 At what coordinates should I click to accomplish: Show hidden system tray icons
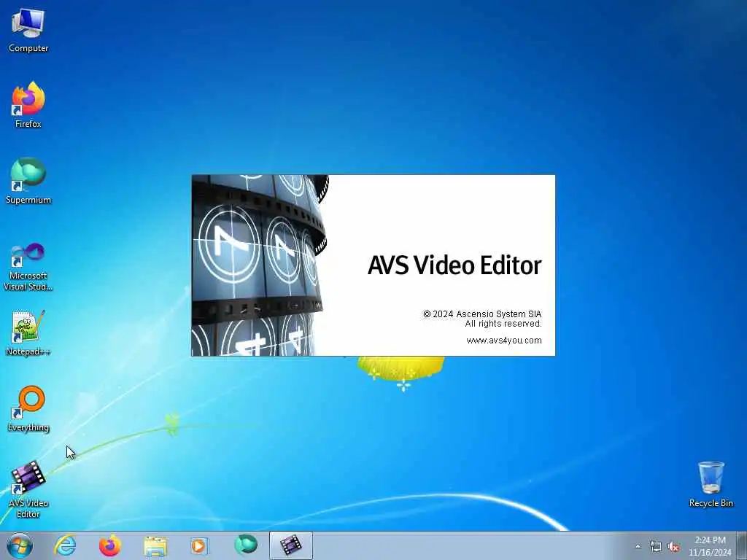638,546
